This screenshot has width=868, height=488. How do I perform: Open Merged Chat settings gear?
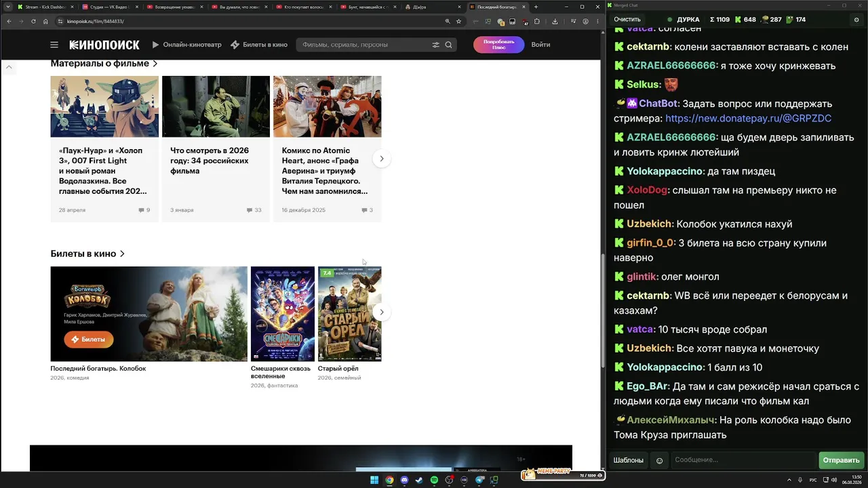[856, 20]
